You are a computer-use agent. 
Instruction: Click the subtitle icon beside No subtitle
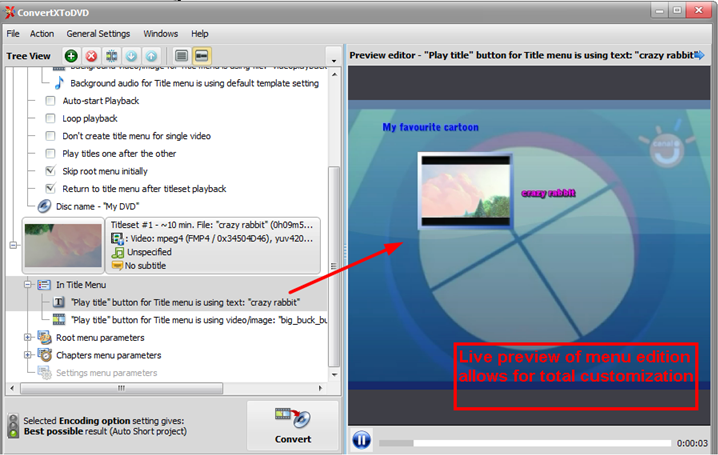[118, 265]
